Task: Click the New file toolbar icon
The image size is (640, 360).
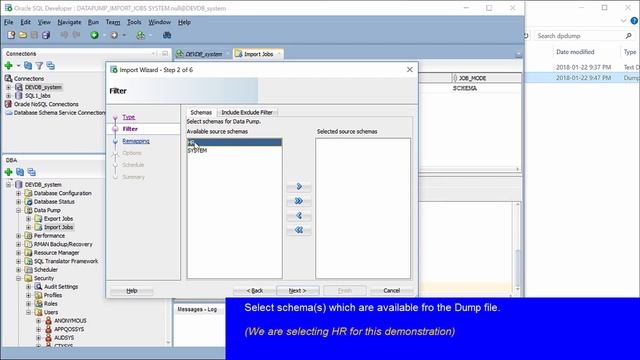Action: pyautogui.click(x=11, y=35)
